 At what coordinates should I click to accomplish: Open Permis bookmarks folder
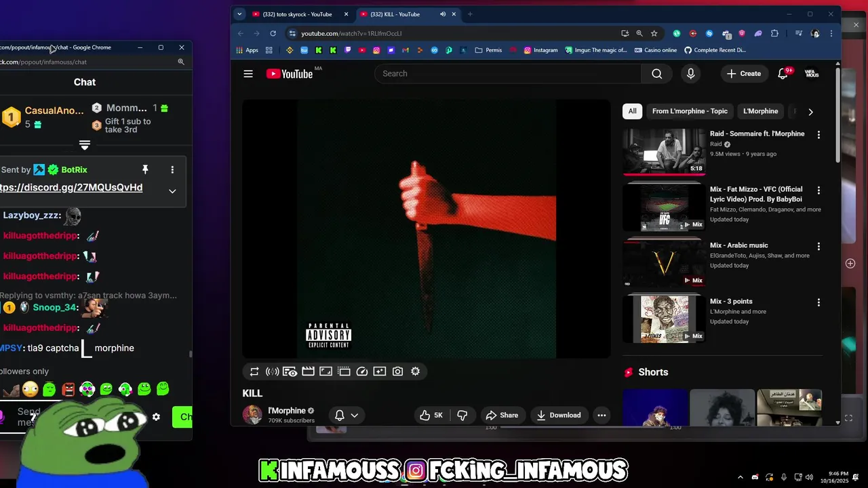click(x=488, y=50)
